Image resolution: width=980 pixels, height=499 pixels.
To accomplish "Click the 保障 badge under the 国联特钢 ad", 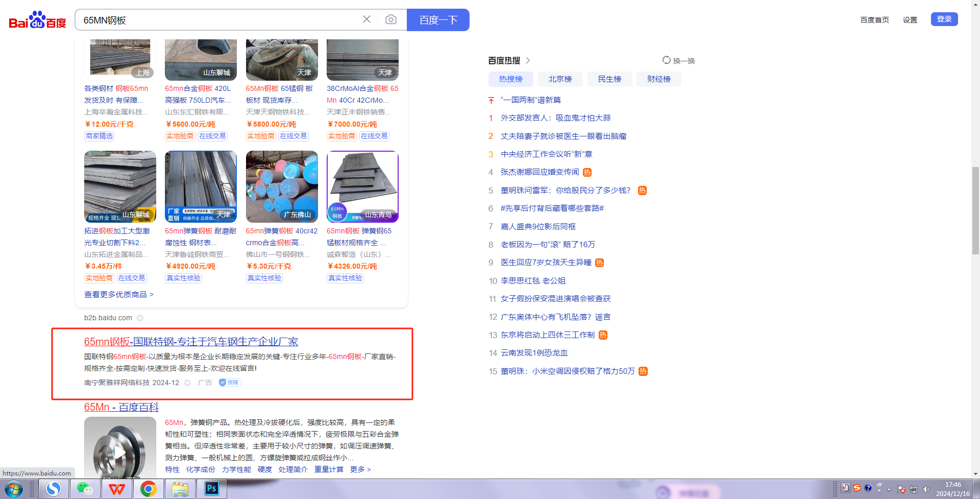I will 230,383.
